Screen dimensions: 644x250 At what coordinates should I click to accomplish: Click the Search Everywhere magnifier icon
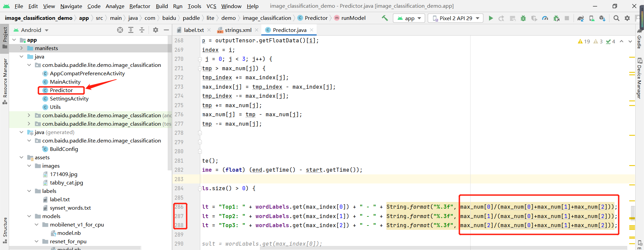[x=616, y=18]
